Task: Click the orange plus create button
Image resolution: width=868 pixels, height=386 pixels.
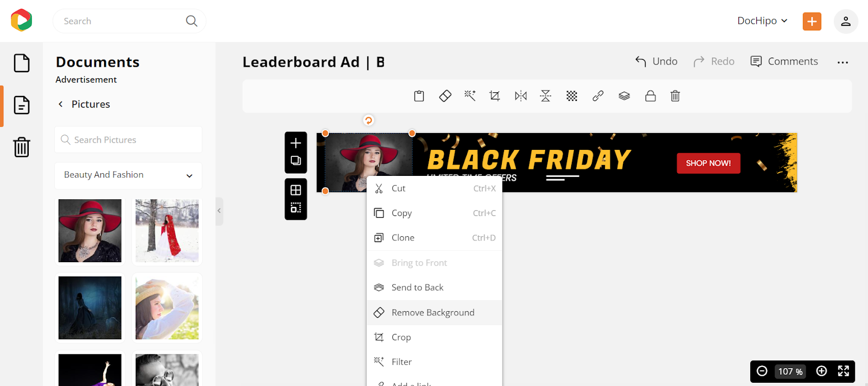Action: (812, 21)
